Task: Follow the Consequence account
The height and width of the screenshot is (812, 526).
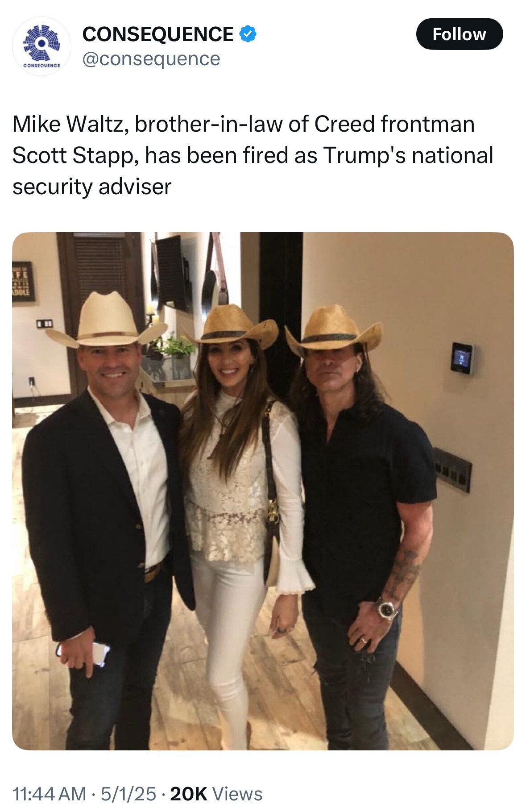Action: [x=459, y=34]
